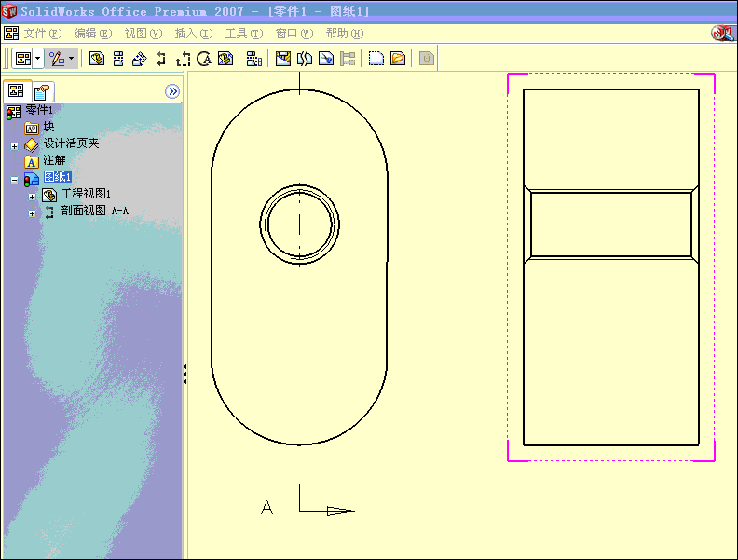Expand the 设计活页夹 node
Screen dimensions: 738x560
click(14, 147)
